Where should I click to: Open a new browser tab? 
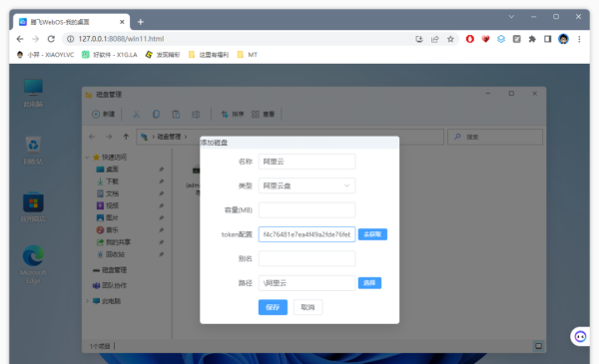[x=141, y=22]
